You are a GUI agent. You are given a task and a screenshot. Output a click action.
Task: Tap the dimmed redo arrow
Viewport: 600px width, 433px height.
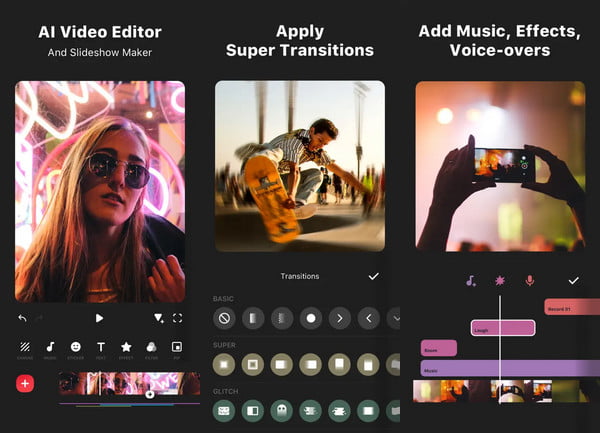point(39,318)
